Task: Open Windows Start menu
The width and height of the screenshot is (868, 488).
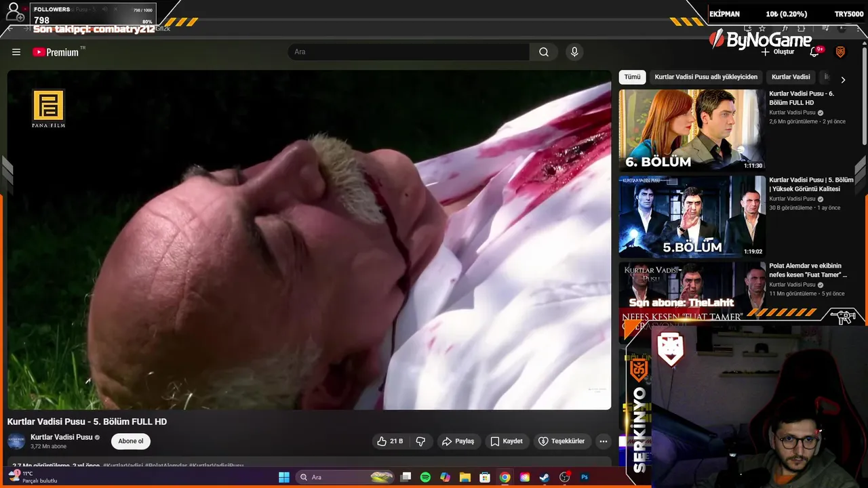Action: [284, 477]
